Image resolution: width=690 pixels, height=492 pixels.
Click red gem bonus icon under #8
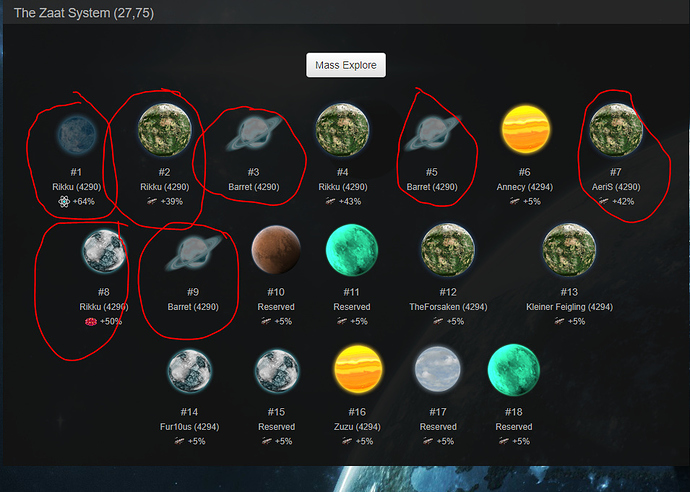click(x=91, y=322)
